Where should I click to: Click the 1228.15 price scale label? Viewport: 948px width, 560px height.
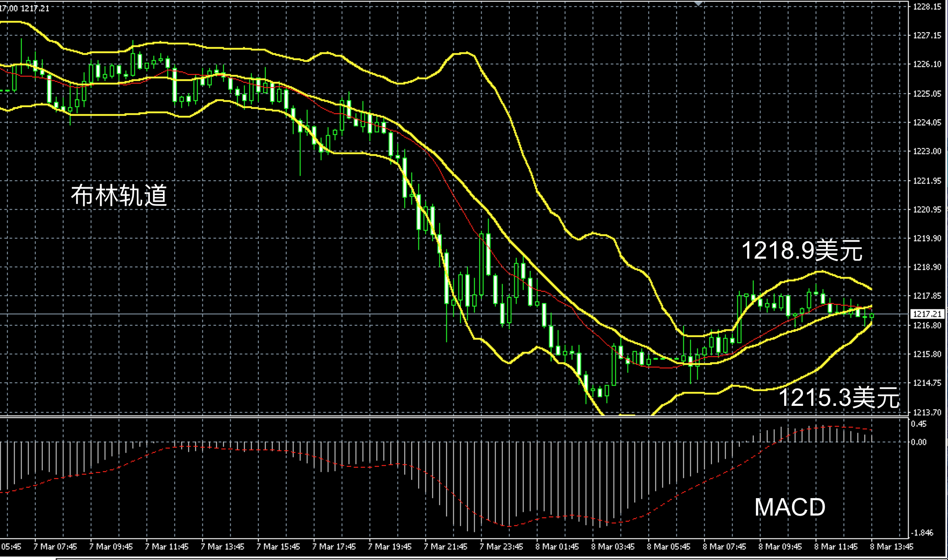pyautogui.click(x=927, y=7)
